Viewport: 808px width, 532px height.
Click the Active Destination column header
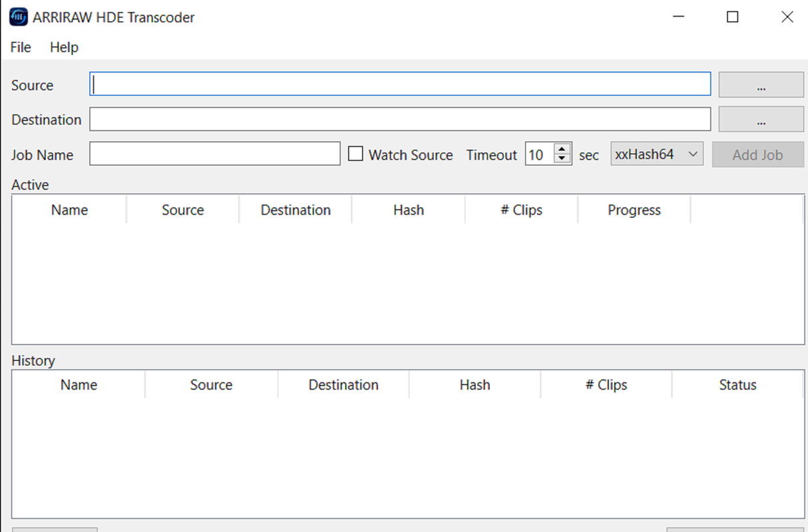pyautogui.click(x=296, y=210)
